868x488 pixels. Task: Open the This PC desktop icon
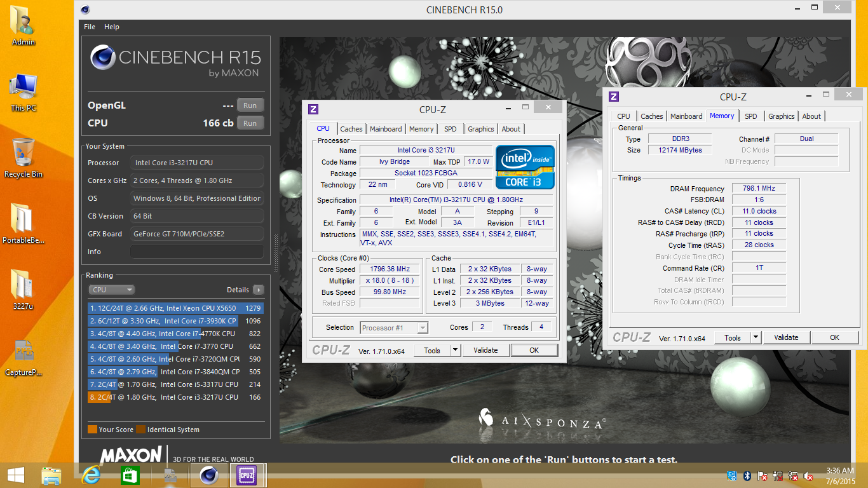coord(24,92)
